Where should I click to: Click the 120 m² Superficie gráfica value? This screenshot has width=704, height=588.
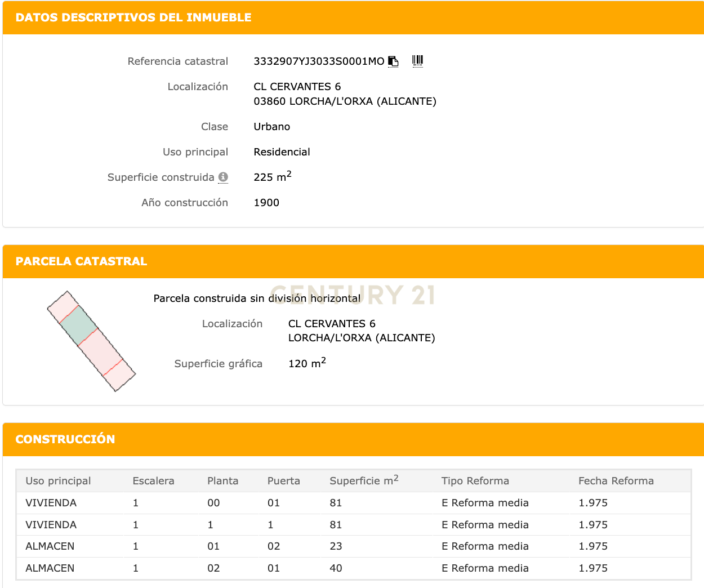pos(307,363)
